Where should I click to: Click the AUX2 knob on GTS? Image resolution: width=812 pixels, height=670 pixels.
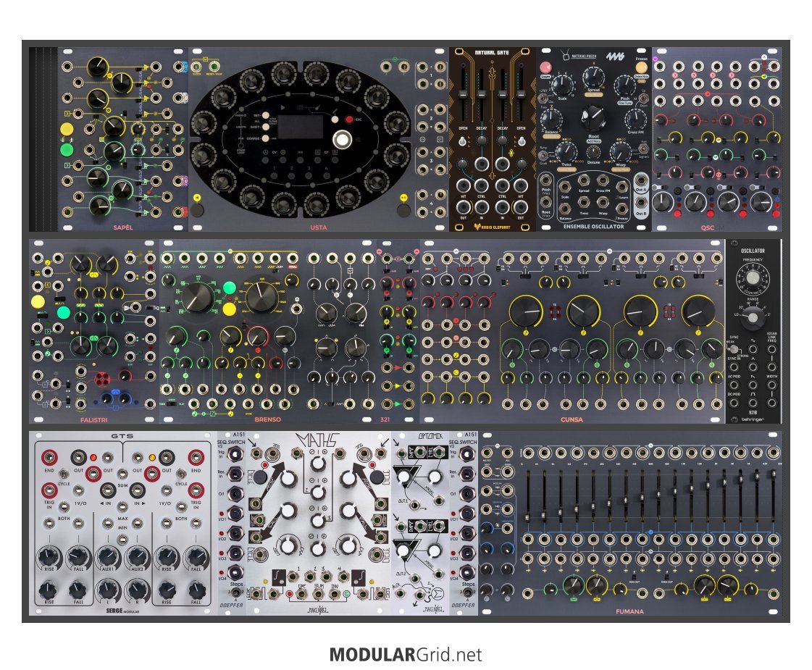click(137, 556)
